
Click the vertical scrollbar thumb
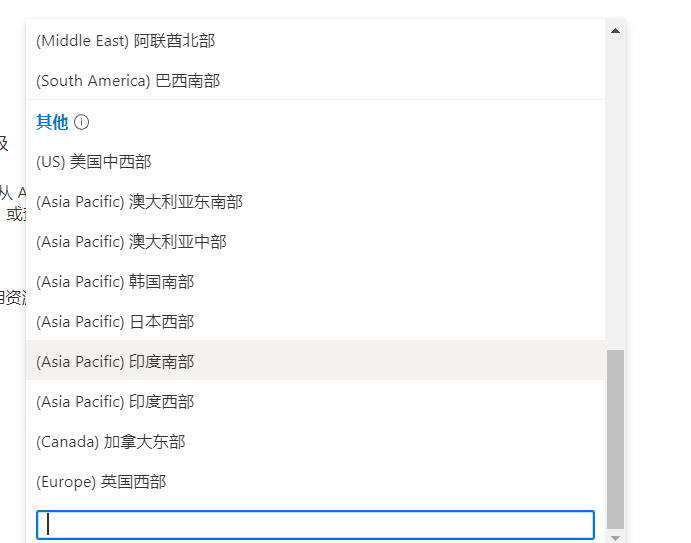pos(615,438)
